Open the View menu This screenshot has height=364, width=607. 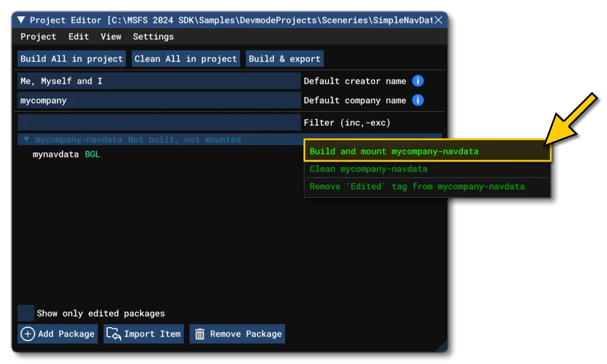[x=111, y=36]
